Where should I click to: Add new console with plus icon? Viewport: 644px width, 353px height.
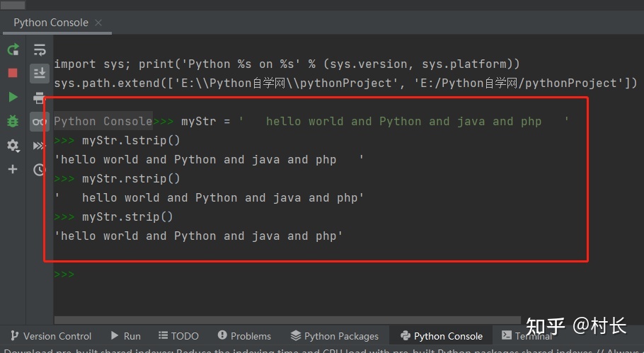pyautogui.click(x=13, y=169)
